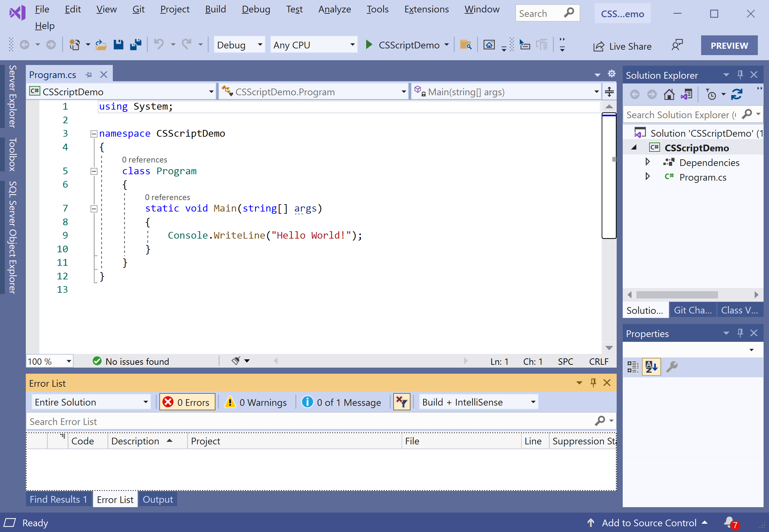This screenshot has height=532, width=769.
Task: Click the Save All toolbar icon
Action: (x=135, y=44)
